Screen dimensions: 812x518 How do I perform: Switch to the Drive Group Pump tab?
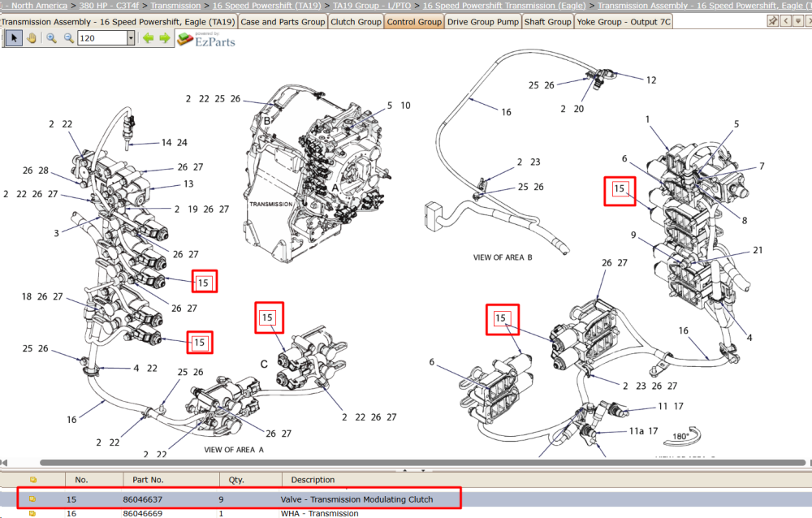pos(482,22)
